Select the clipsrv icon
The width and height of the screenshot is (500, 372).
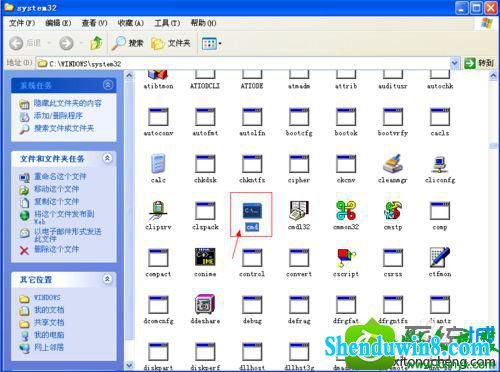pos(158,211)
